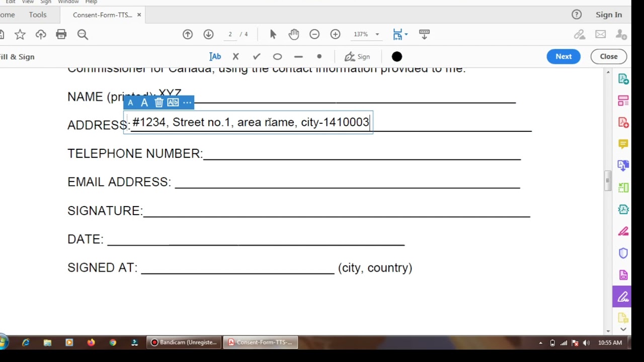Screen dimensions: 644x362
Task: Open the black color picker circle
Action: [397, 56]
